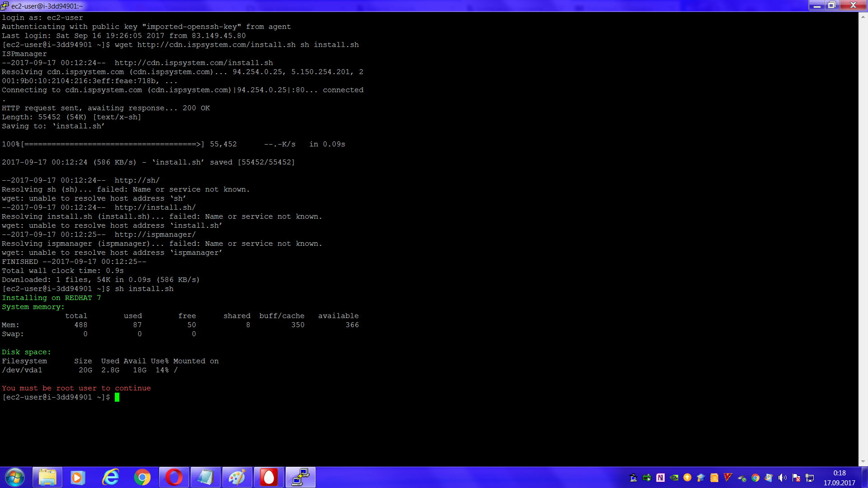
Task: Open the clock showing 0:18 date
Action: (x=839, y=478)
